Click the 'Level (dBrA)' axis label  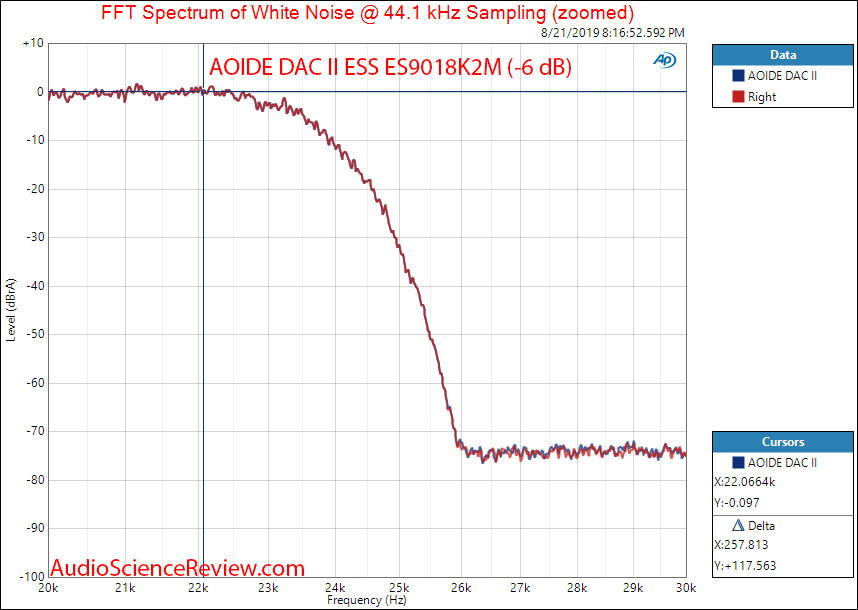pos(11,310)
